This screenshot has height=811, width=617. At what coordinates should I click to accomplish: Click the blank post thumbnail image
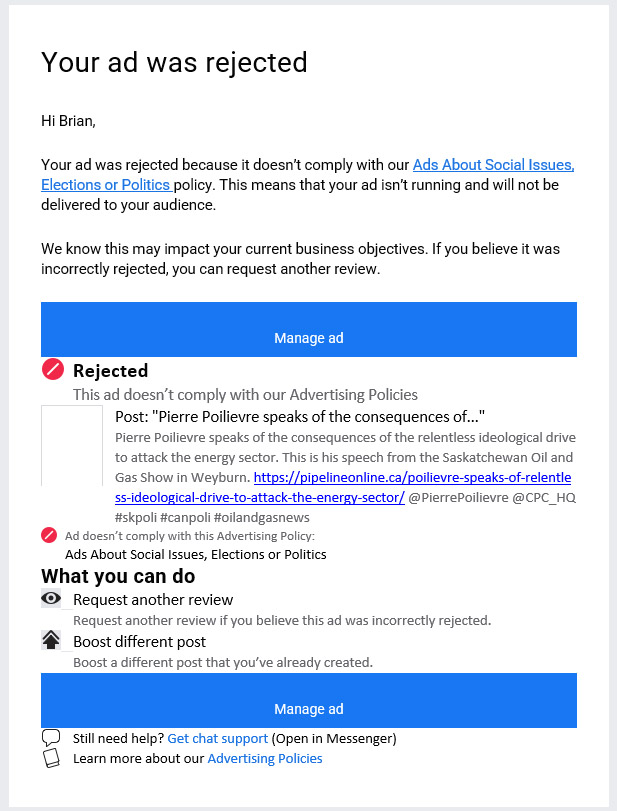point(72,445)
